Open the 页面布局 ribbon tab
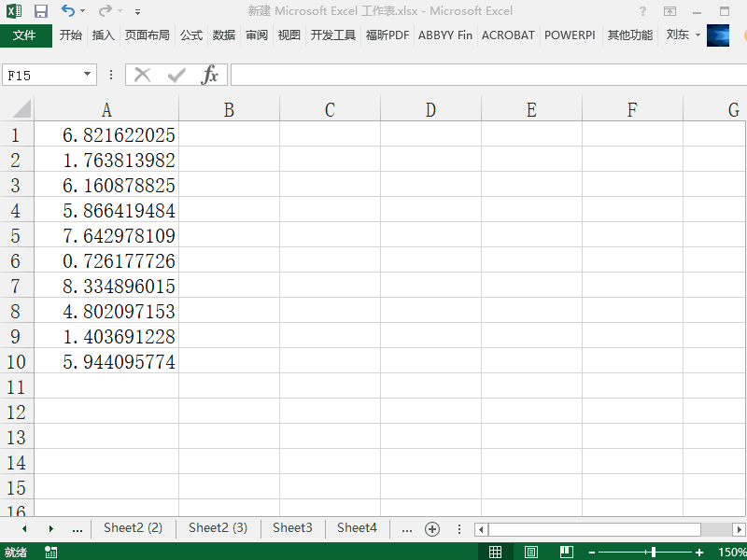This screenshot has width=747, height=560. [x=147, y=35]
